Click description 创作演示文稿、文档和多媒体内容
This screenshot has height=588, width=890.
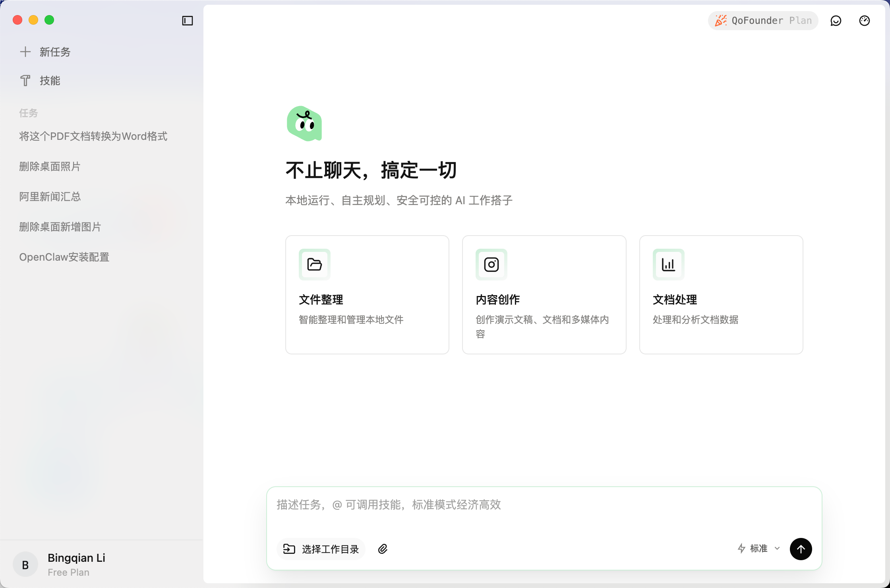(542, 327)
